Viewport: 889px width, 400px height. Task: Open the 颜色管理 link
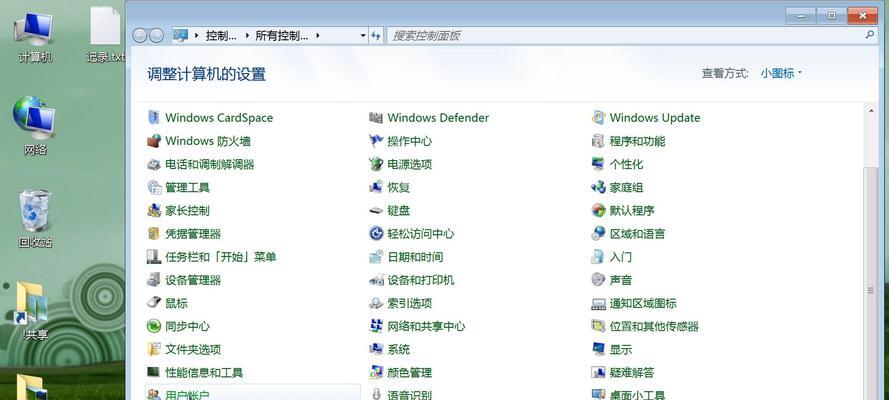click(409, 373)
